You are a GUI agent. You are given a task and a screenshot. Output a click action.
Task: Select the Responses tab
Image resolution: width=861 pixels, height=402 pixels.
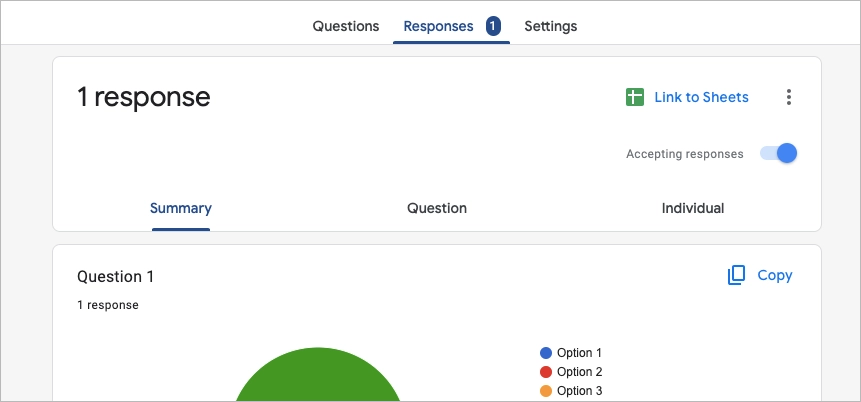pos(438,26)
